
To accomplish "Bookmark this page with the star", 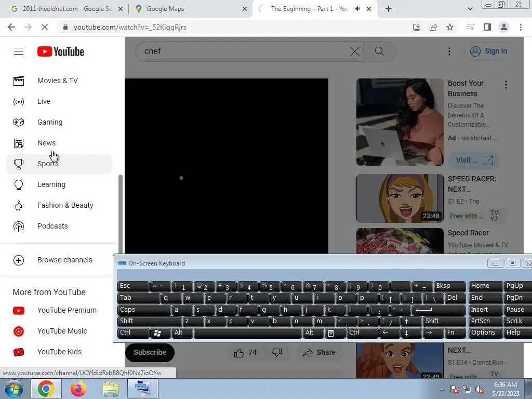I will pyautogui.click(x=450, y=27).
